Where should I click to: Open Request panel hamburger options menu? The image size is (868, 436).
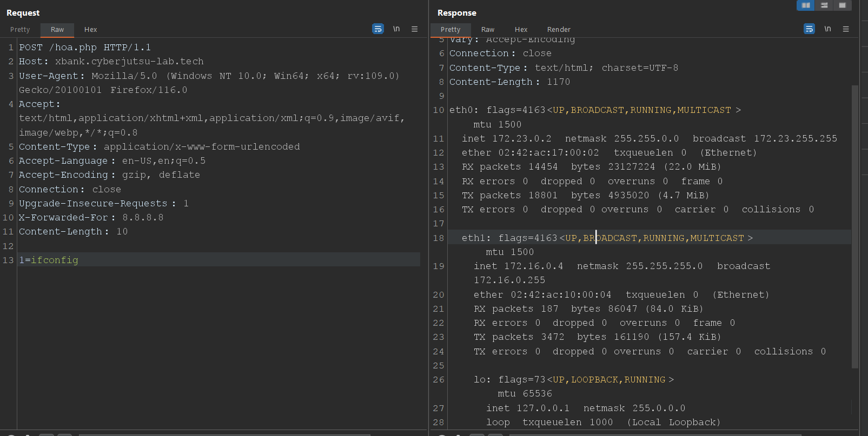pyautogui.click(x=414, y=29)
